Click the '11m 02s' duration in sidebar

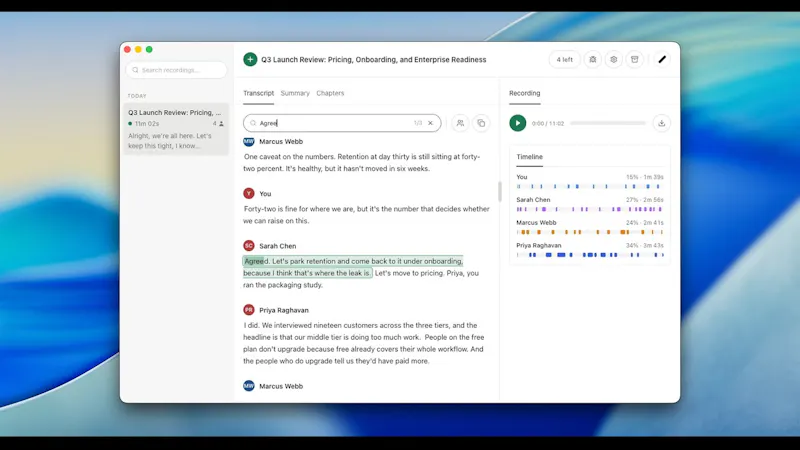point(146,124)
